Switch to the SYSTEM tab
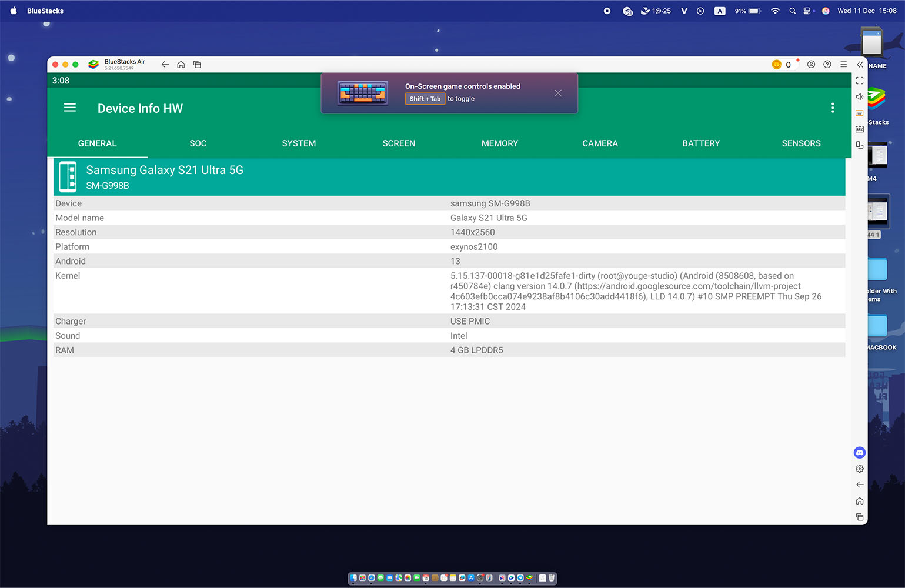Viewport: 905px width, 588px height. click(299, 143)
